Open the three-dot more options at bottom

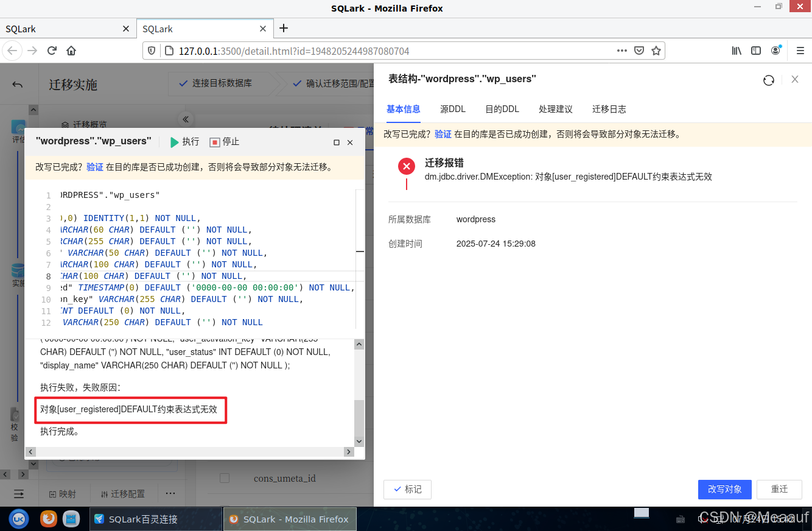coord(170,493)
